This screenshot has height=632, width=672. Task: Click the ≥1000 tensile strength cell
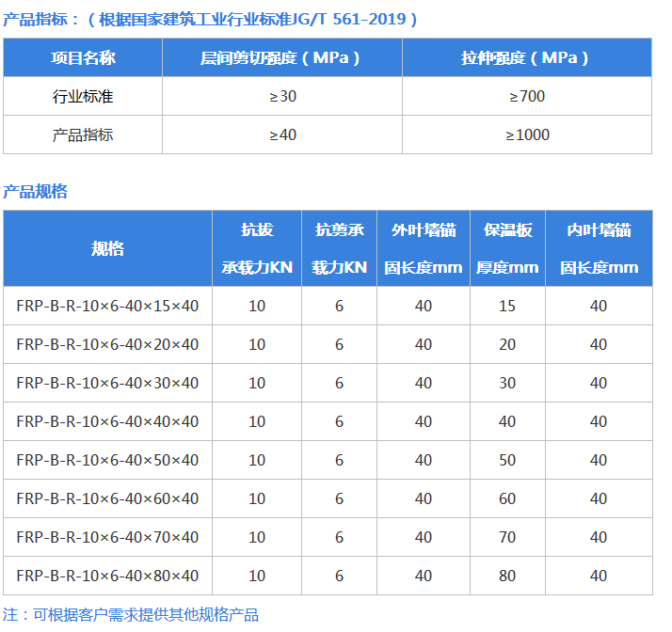527,134
